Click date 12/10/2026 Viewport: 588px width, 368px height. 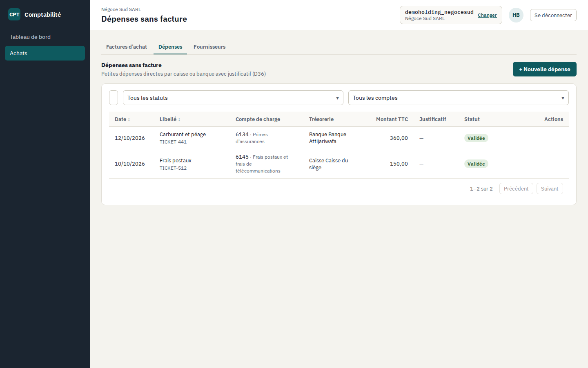click(130, 138)
